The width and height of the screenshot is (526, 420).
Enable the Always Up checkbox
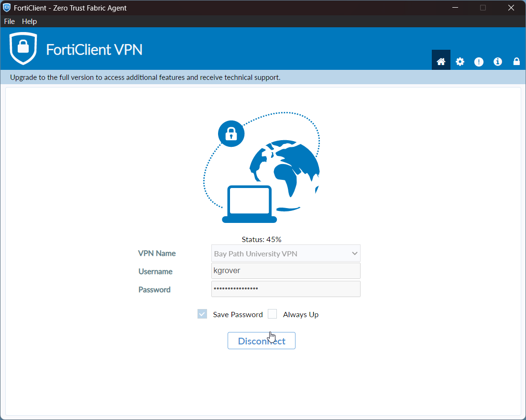[273, 314]
